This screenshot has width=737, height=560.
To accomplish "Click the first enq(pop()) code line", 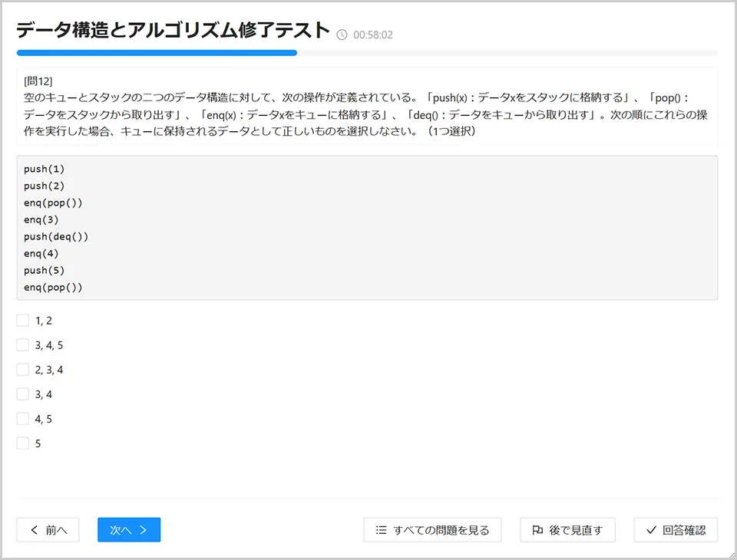I will coord(53,203).
